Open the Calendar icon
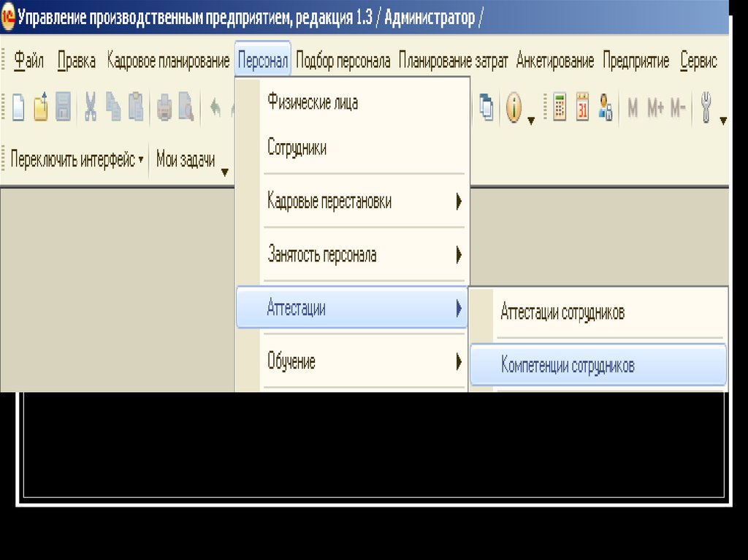The image size is (748, 560). tap(582, 107)
